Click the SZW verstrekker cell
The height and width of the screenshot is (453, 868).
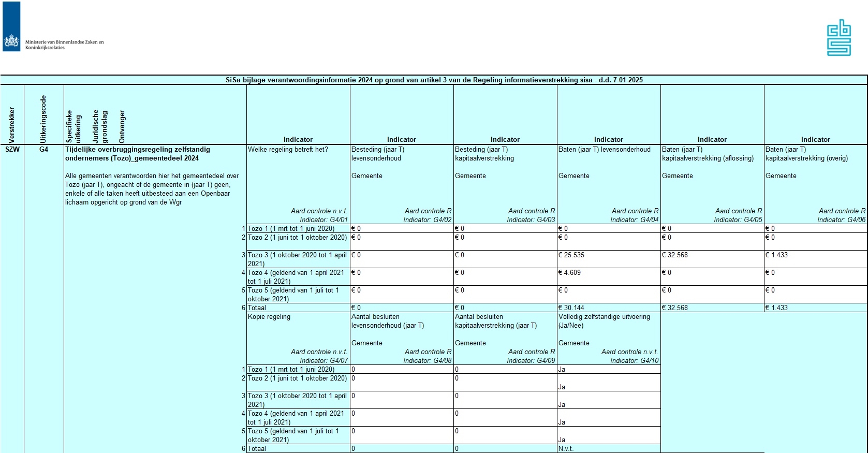[12, 150]
